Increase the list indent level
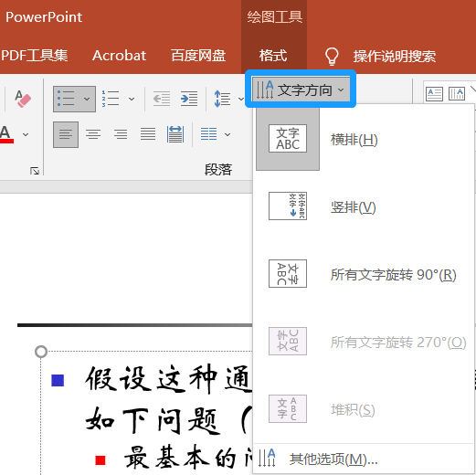Screen dimensions: 476x475 click(189, 99)
